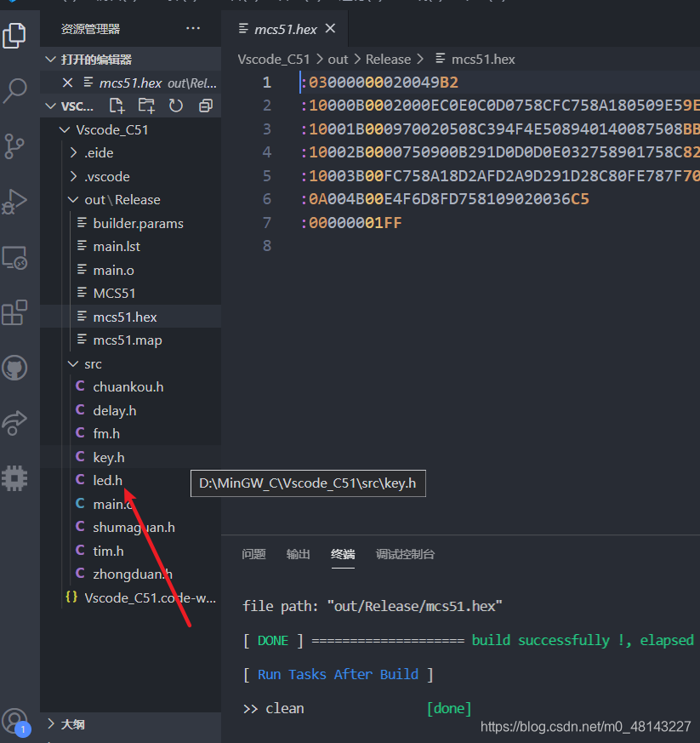Open the Source Control view icon
This screenshot has width=700, height=743.
pos(14,146)
